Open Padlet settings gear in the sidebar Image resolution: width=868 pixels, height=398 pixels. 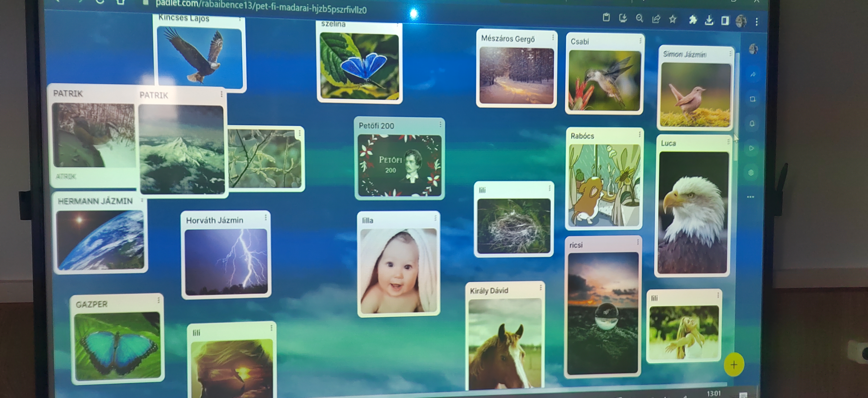pyautogui.click(x=751, y=173)
